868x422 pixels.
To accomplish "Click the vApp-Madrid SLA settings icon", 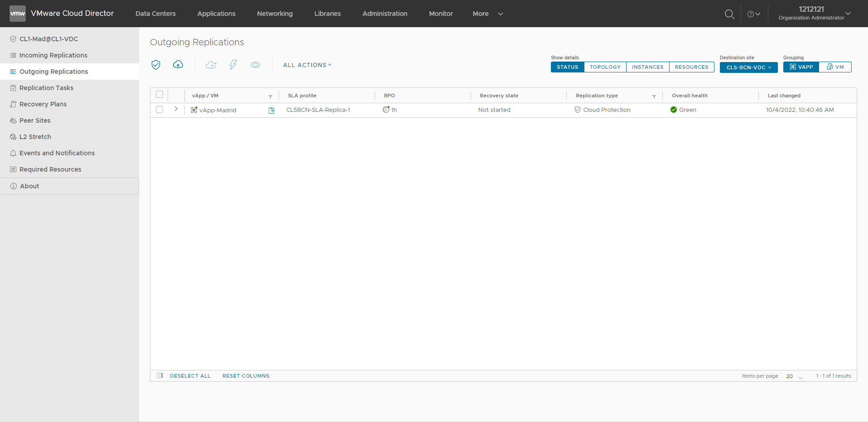I will (x=271, y=110).
